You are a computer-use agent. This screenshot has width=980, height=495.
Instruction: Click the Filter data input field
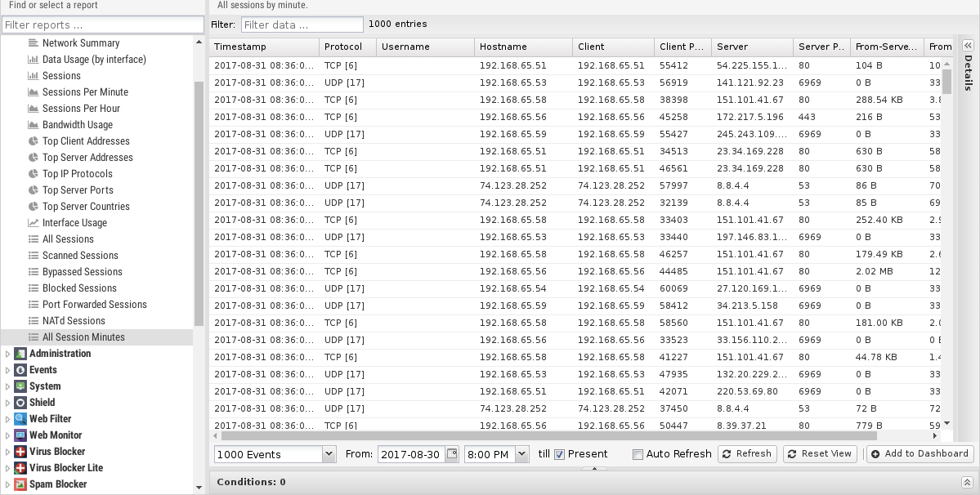click(302, 25)
